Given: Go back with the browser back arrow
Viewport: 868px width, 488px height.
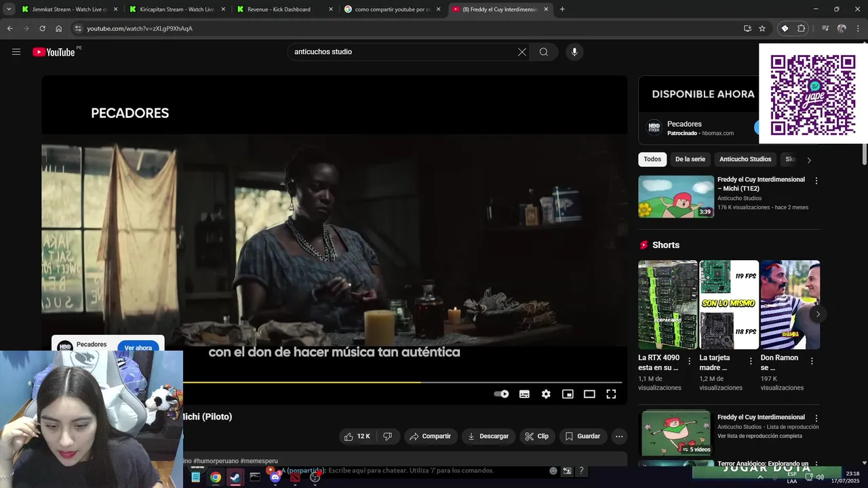Looking at the screenshot, I should [9, 28].
